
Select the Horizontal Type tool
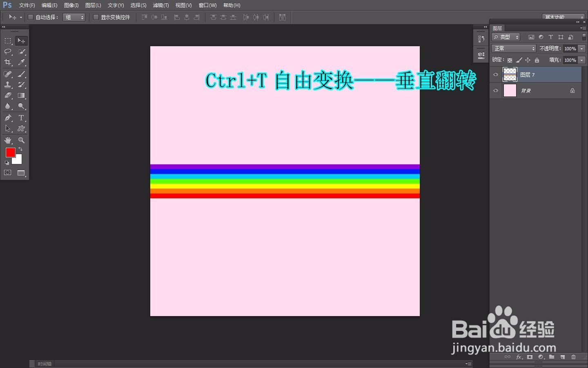(22, 118)
